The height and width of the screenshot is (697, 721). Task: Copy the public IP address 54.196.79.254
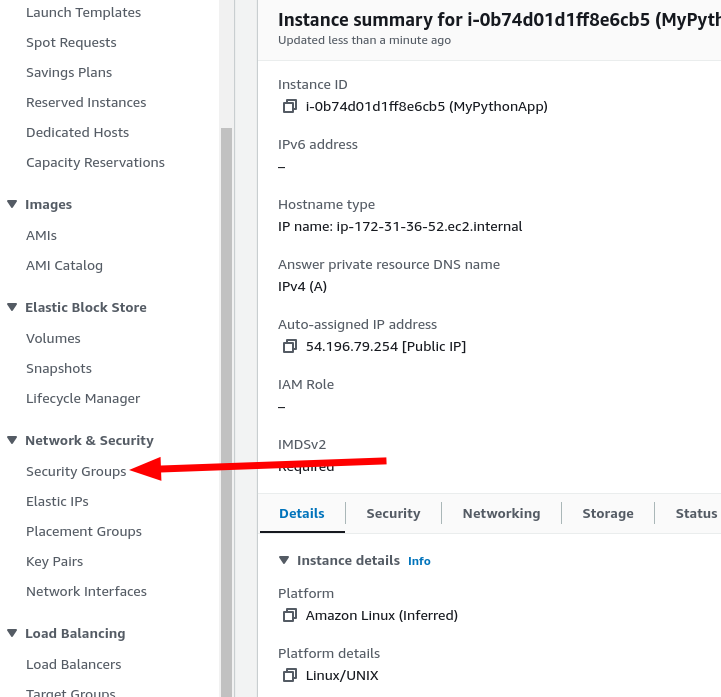coord(290,347)
